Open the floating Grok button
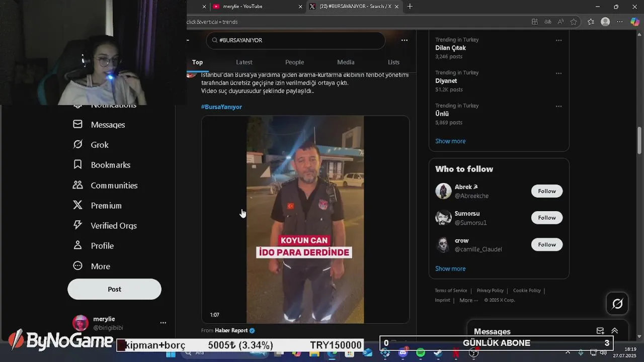 tap(617, 304)
